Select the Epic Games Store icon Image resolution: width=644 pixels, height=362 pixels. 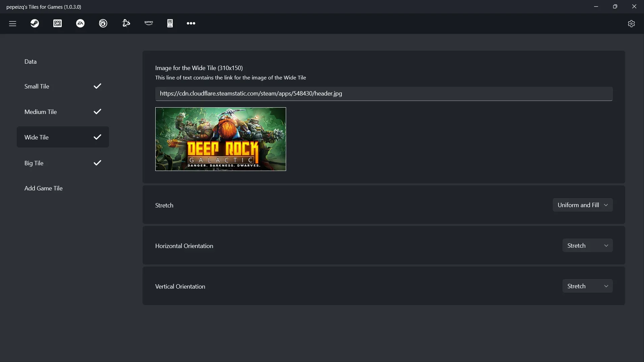(170, 23)
